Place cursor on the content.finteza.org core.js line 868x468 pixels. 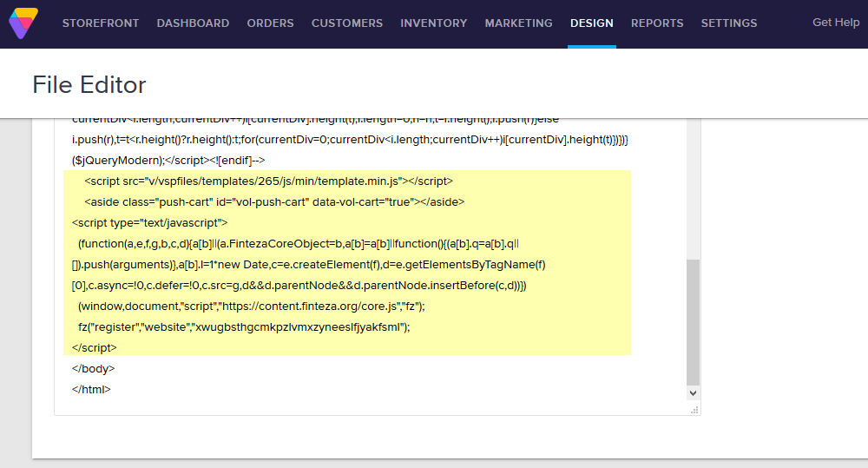click(251, 306)
